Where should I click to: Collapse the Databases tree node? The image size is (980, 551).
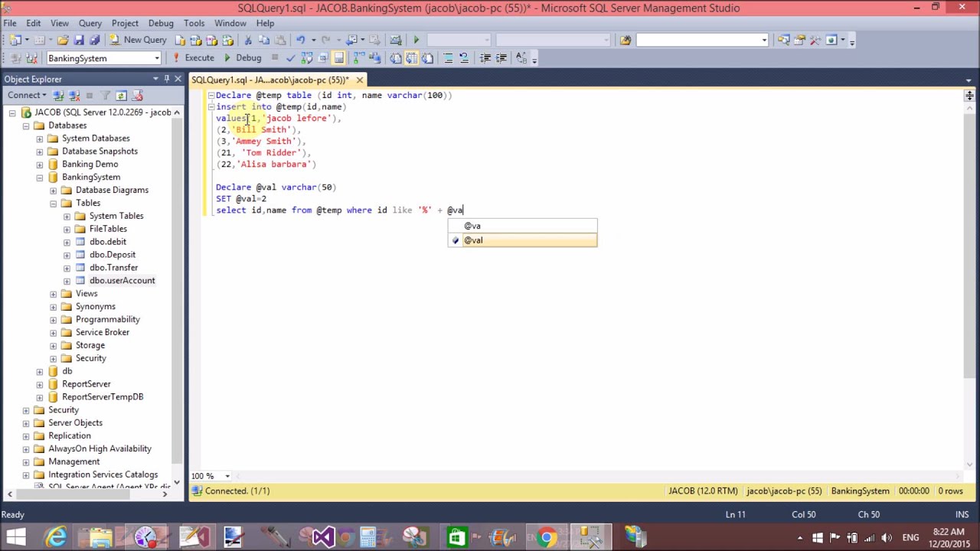[26, 126]
